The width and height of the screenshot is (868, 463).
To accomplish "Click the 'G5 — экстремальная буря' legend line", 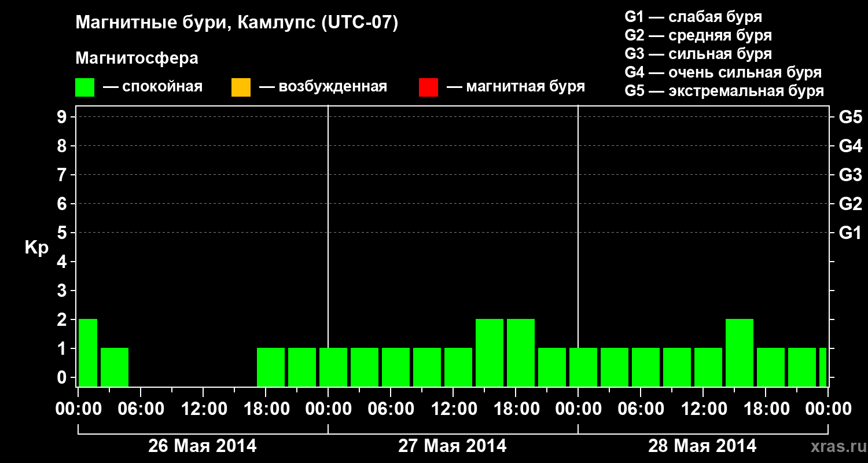I will (x=724, y=91).
